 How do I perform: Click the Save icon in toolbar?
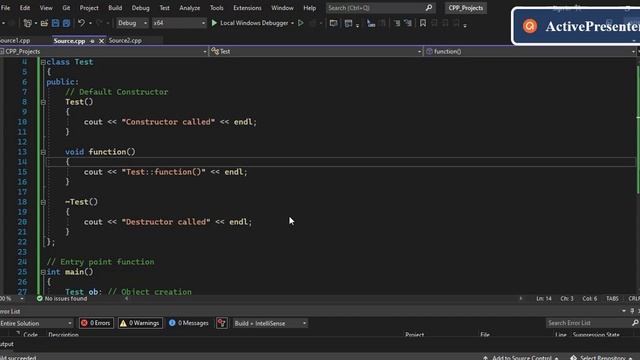pos(56,23)
